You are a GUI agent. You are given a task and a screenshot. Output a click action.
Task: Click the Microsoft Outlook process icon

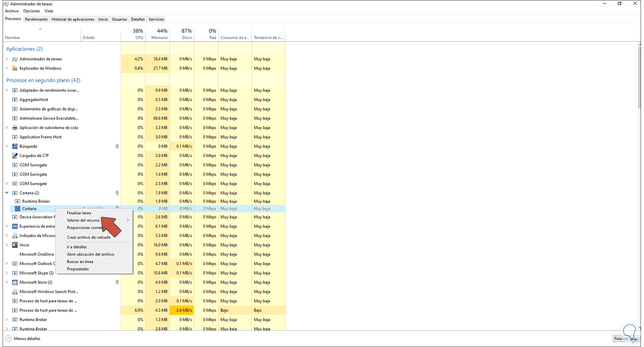[x=14, y=263]
